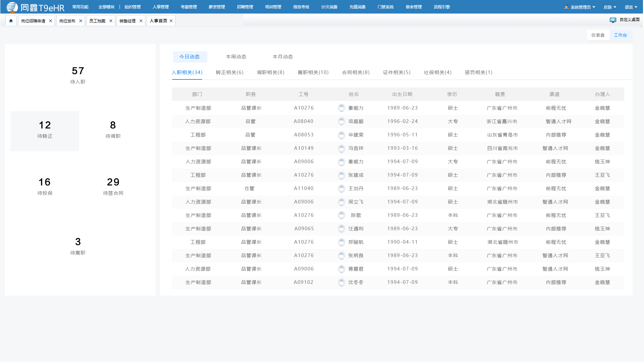Switch to the 工作台 view
Image resolution: width=644 pixels, height=362 pixels.
point(621,35)
